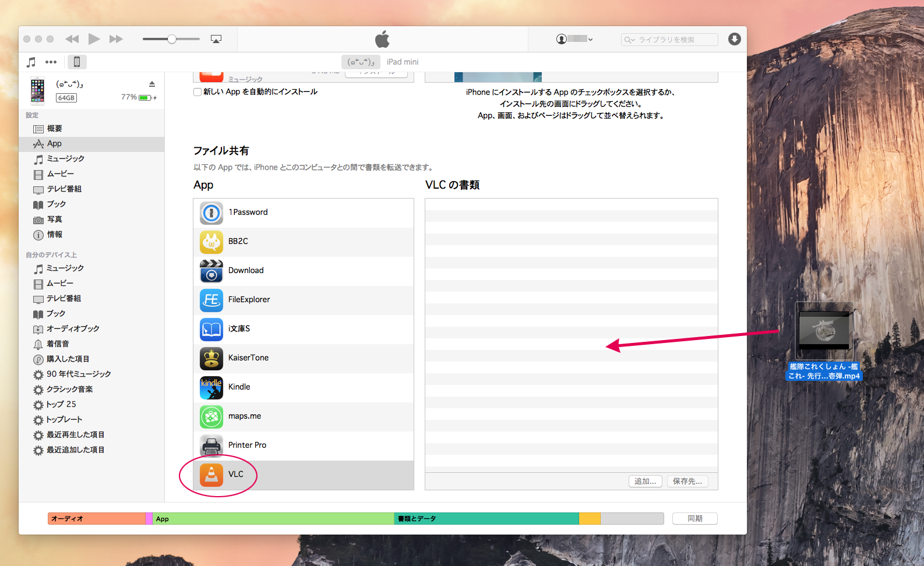Image resolution: width=924 pixels, height=566 pixels.
Task: Select BB2C app in list
Action: (x=304, y=242)
